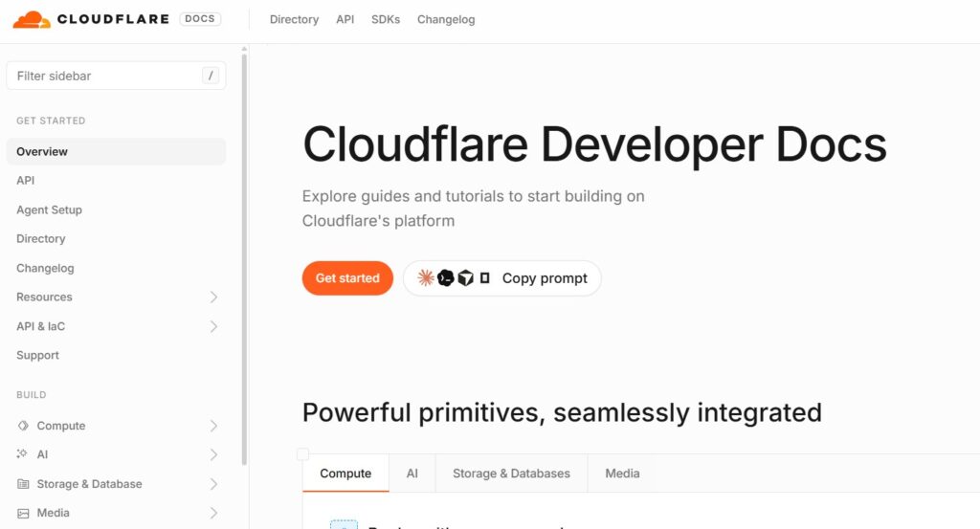Screen dimensions: 980x529
Task: Open Changelog in the top navigation
Action: tap(446, 19)
